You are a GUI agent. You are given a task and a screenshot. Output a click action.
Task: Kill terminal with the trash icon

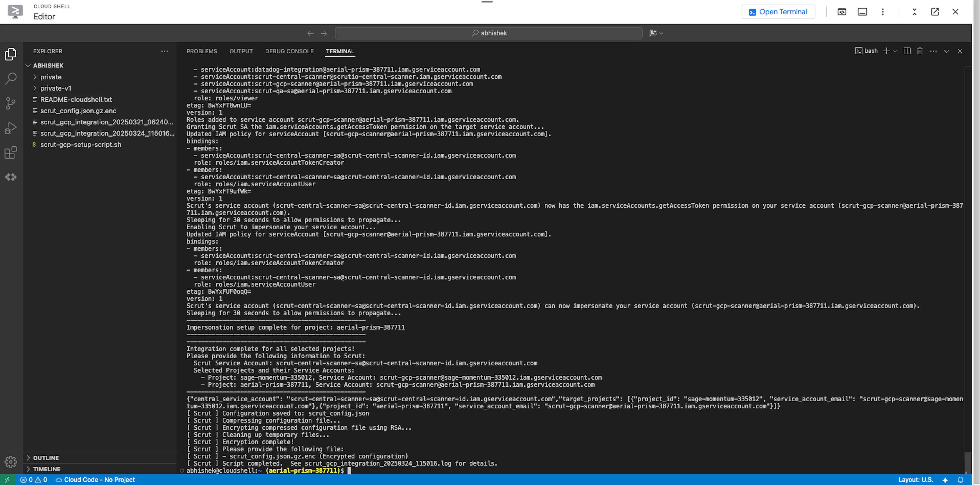[x=920, y=51]
